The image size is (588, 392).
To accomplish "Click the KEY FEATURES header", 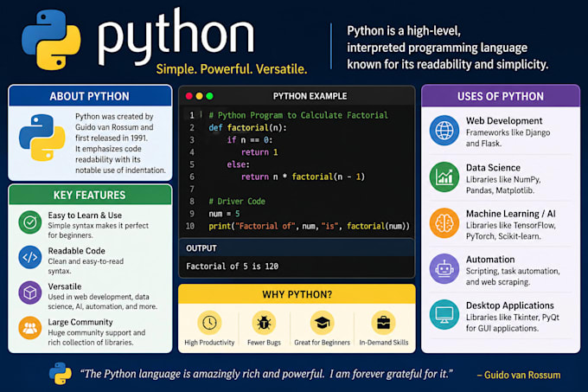I will click(x=90, y=195).
